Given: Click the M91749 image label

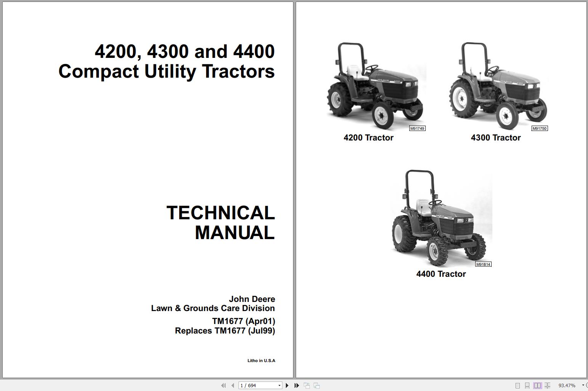Looking at the screenshot, I should (417, 128).
